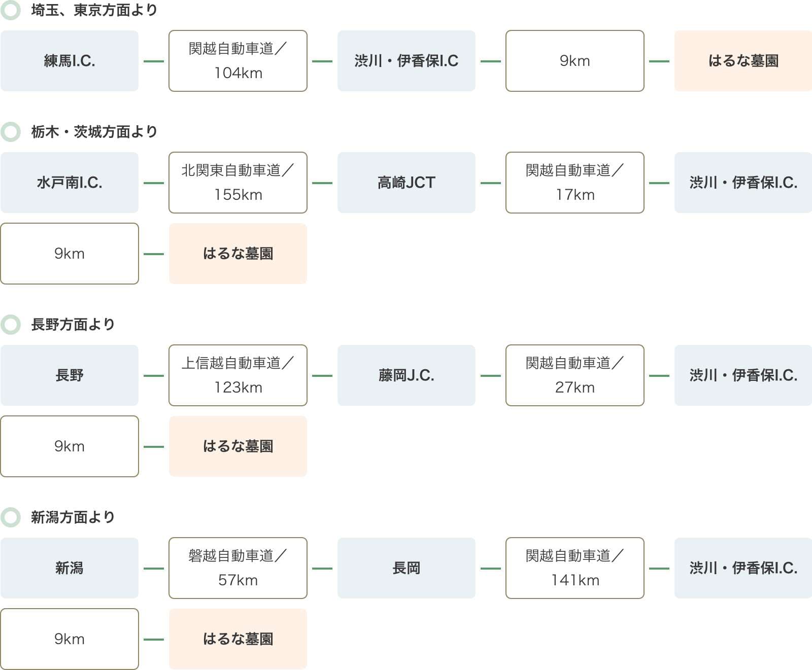
Task: Click the circle bullet beside 新潟方面より
Action: point(11,517)
